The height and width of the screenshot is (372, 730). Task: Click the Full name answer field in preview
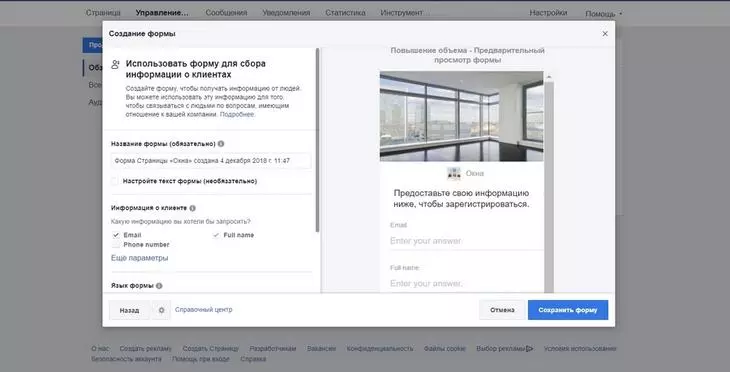pyautogui.click(x=466, y=284)
